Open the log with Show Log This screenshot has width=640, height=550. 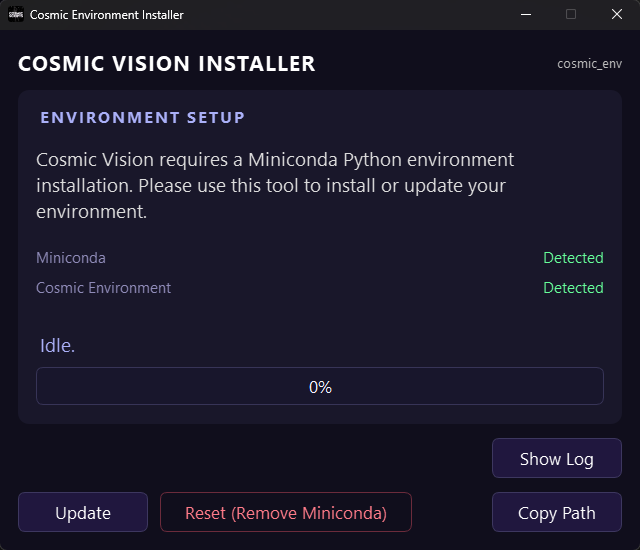[x=556, y=459]
